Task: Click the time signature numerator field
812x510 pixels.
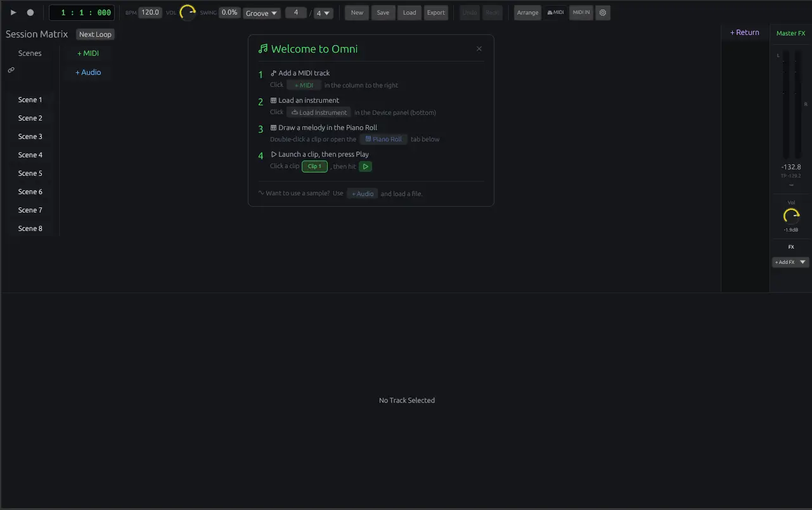Action: [296, 13]
